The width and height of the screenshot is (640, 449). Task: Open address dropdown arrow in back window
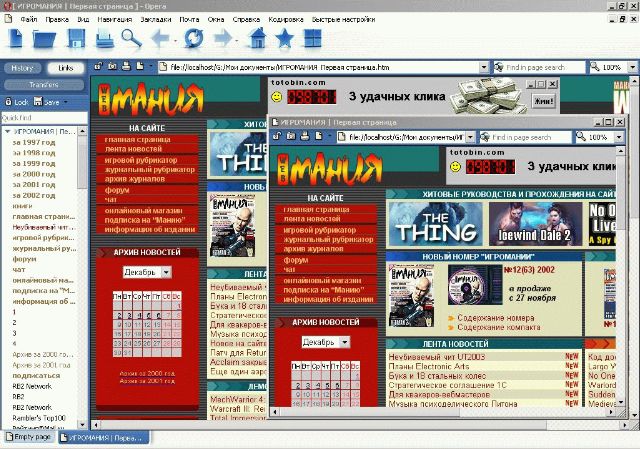click(x=484, y=67)
